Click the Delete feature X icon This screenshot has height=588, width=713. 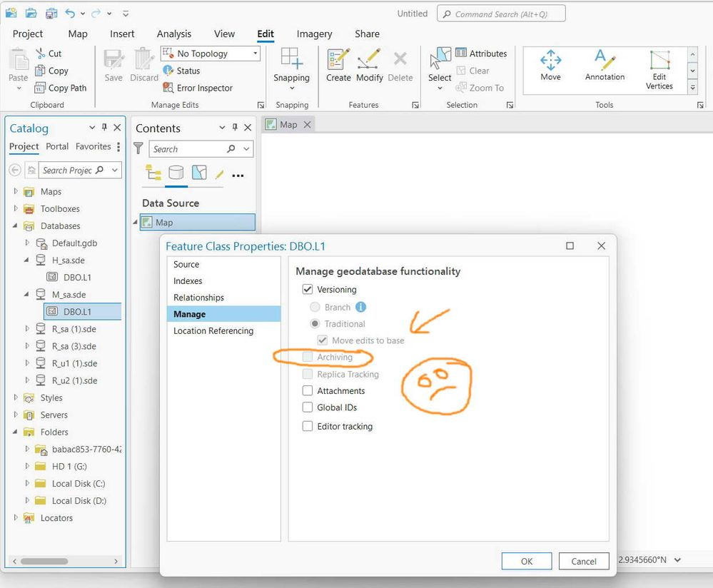[400, 59]
